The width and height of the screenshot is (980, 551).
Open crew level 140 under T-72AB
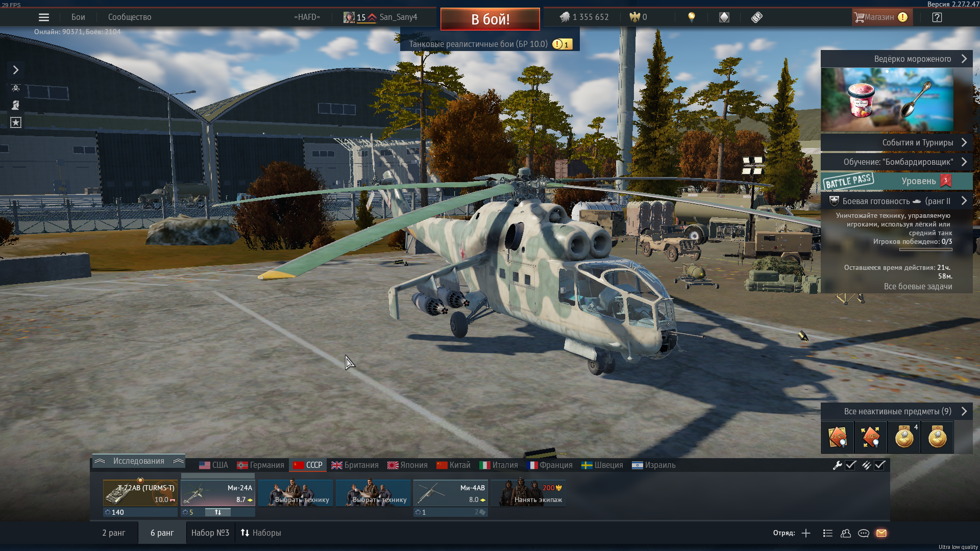[140, 512]
